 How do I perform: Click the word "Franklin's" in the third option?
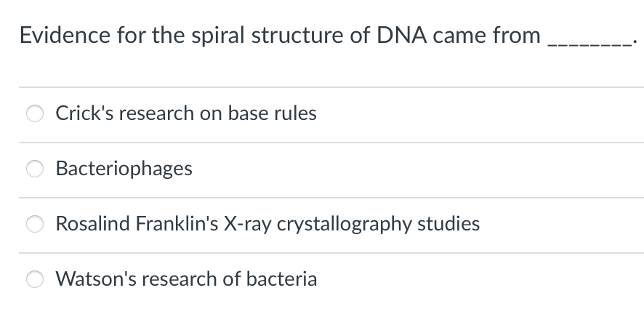coord(177,224)
